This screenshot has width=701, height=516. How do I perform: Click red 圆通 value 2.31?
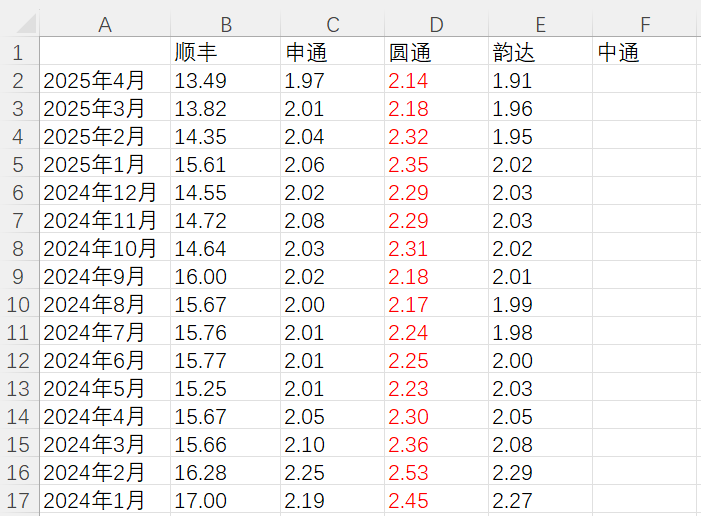[437, 249]
